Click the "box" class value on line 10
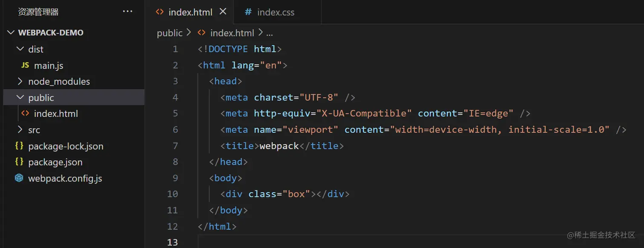This screenshot has height=248, width=644. tap(296, 194)
